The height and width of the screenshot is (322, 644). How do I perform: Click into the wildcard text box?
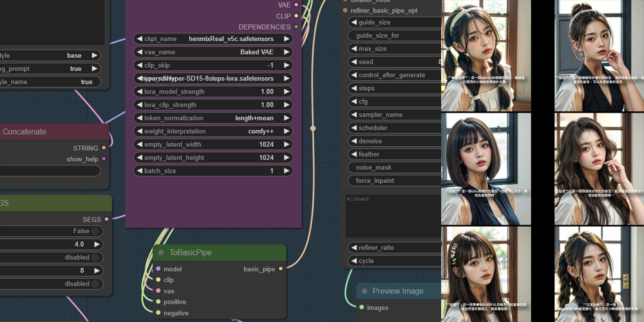point(393,216)
